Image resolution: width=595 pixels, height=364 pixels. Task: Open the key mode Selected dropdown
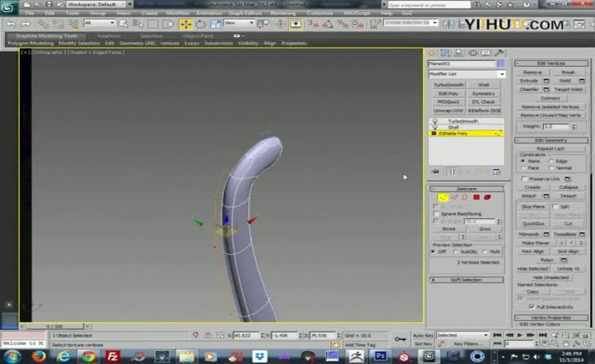[462, 335]
